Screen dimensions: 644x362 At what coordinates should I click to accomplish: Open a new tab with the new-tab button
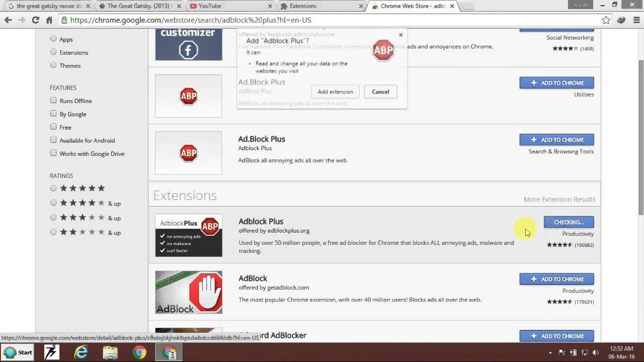tap(467, 7)
